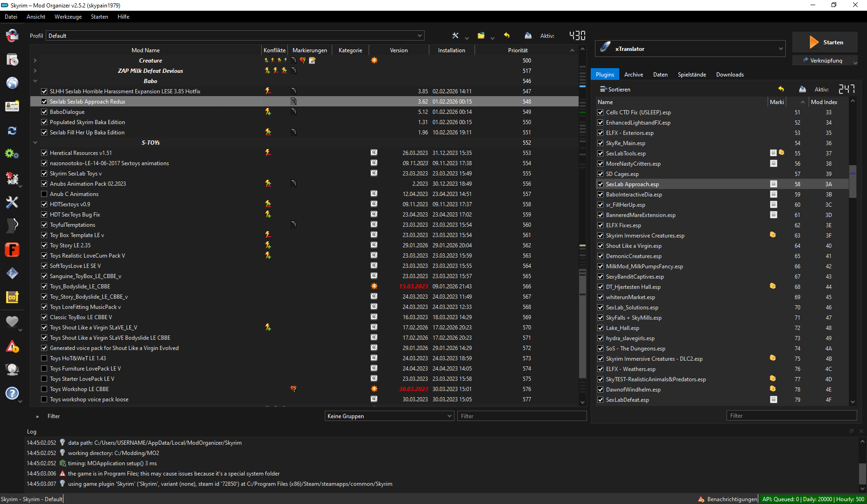Focus the plugin list Filter input field
The width and height of the screenshot is (867, 504).
(x=792, y=416)
